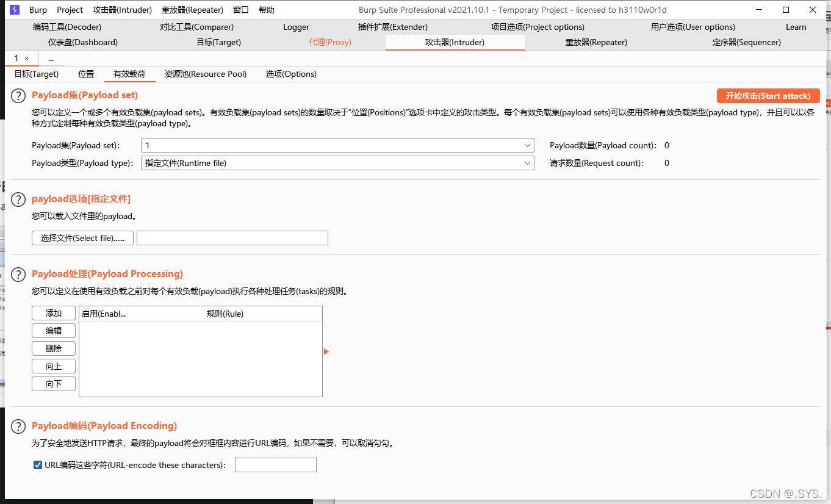This screenshot has width=831, height=504.
Task: Open help icon for Payload Encoding section
Action: pos(20,427)
